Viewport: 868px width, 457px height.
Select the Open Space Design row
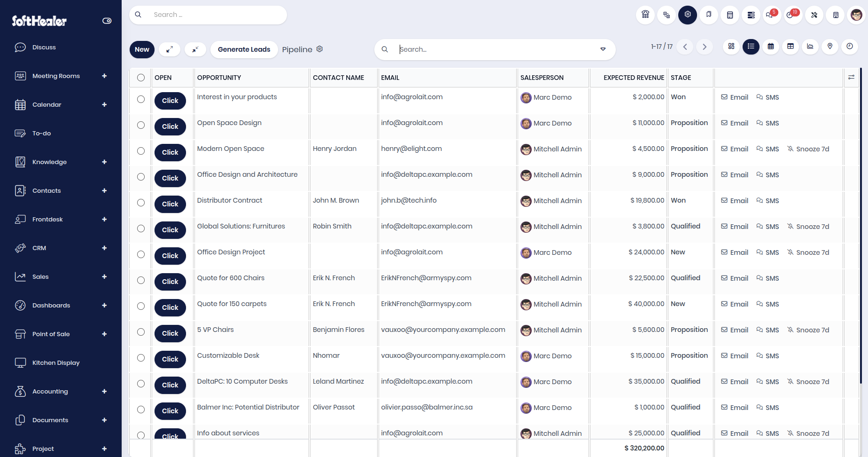(141, 125)
